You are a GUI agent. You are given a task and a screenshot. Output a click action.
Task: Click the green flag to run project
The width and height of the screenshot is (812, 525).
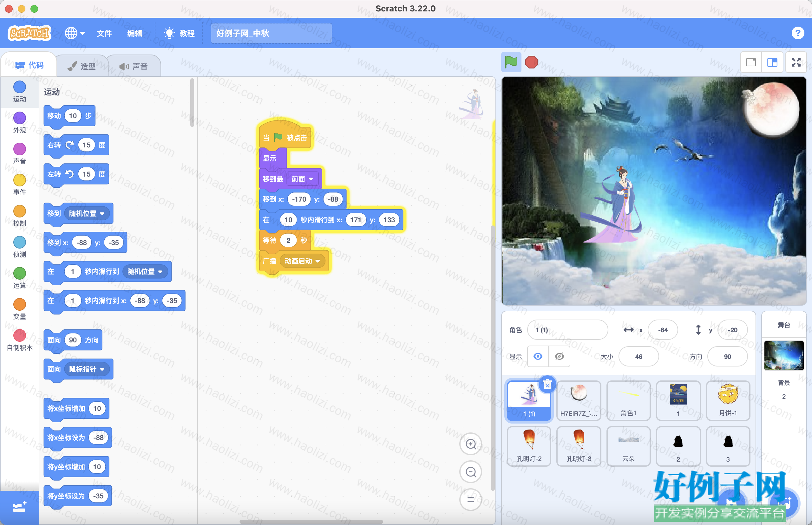pos(511,62)
